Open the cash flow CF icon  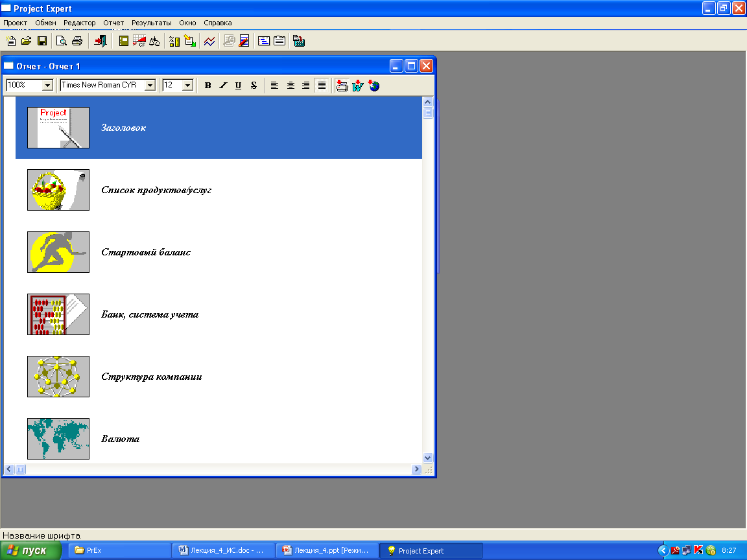pos(139,41)
